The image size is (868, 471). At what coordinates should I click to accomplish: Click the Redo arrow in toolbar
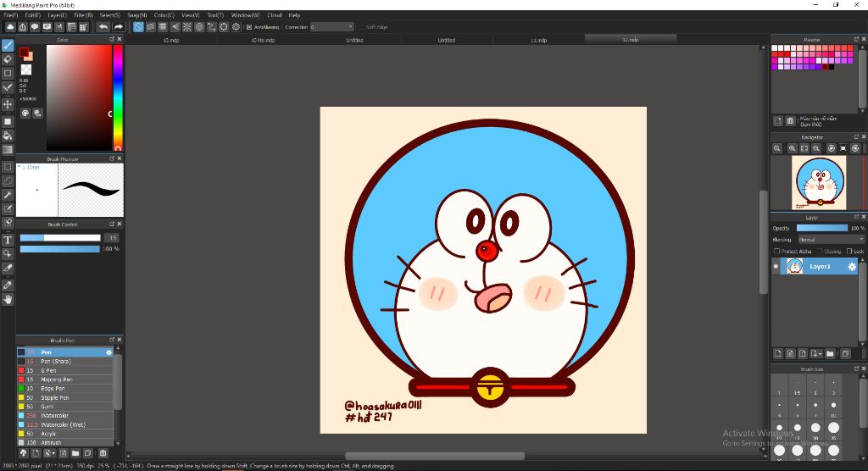point(118,26)
